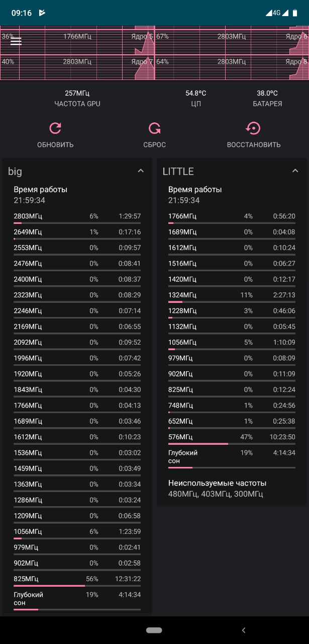Image resolution: width=309 pixels, height=644 pixels.
Task: Tap the notification icon beside the clock
Action: [42, 13]
